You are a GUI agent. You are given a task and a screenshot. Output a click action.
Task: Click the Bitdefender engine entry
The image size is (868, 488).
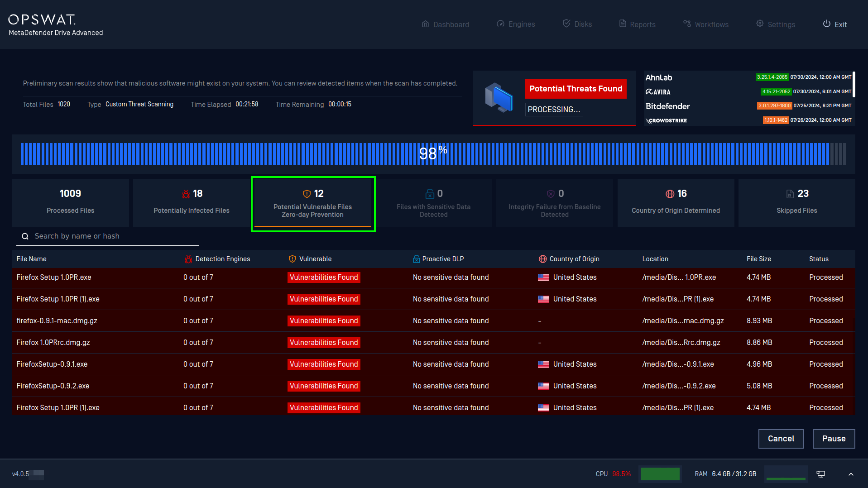click(x=748, y=106)
